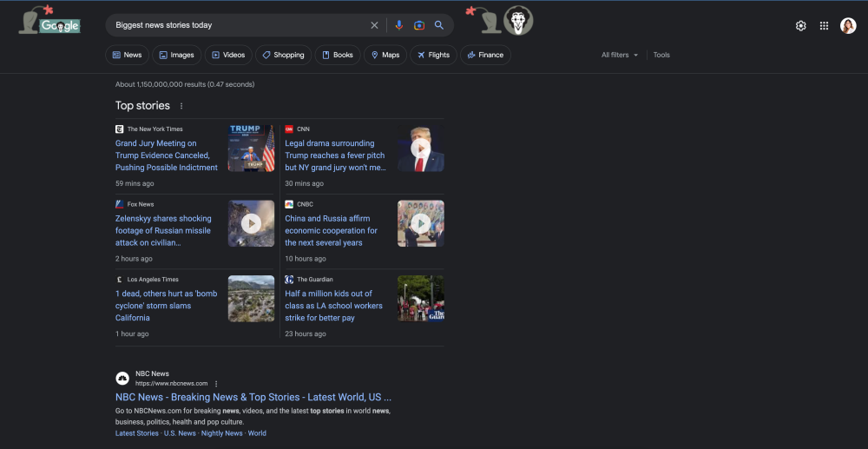The width and height of the screenshot is (868, 449).
Task: Expand the All filters dropdown
Action: tap(620, 55)
